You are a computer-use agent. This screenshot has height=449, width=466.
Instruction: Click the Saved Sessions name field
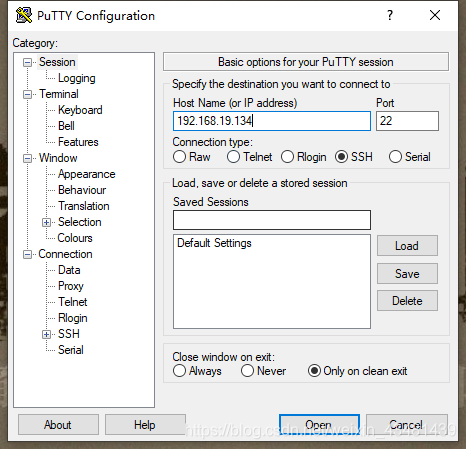point(272,220)
